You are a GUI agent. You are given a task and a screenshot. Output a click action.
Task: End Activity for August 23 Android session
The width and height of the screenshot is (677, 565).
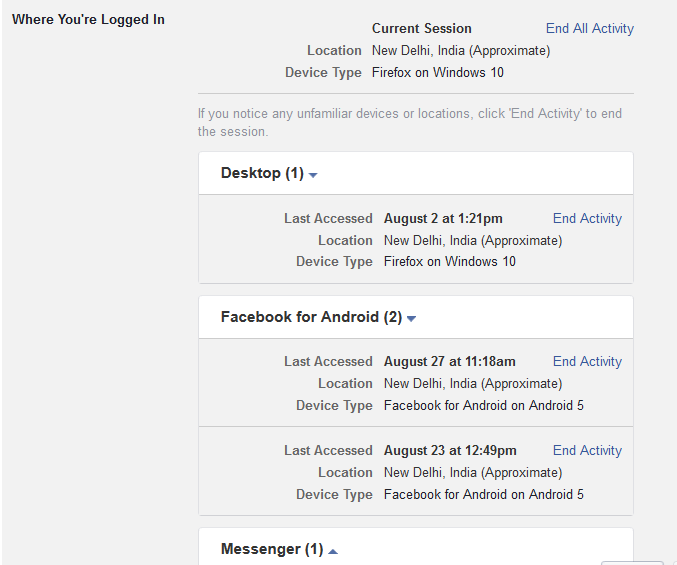pos(587,450)
